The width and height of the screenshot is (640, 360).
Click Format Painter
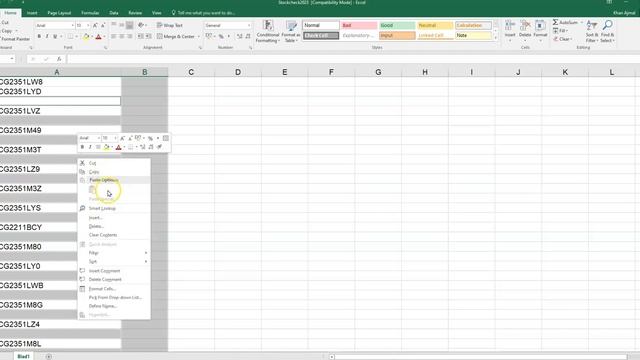(x=15, y=39)
